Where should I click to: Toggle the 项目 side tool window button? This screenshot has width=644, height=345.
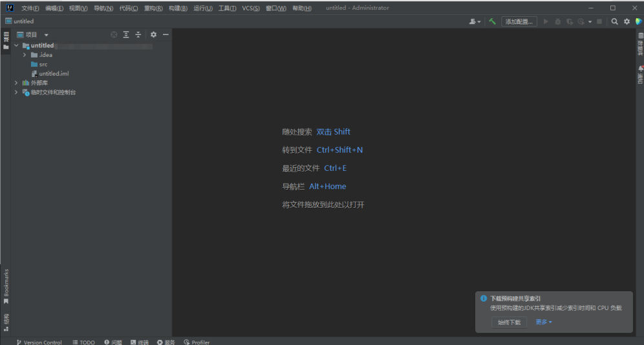click(x=6, y=40)
